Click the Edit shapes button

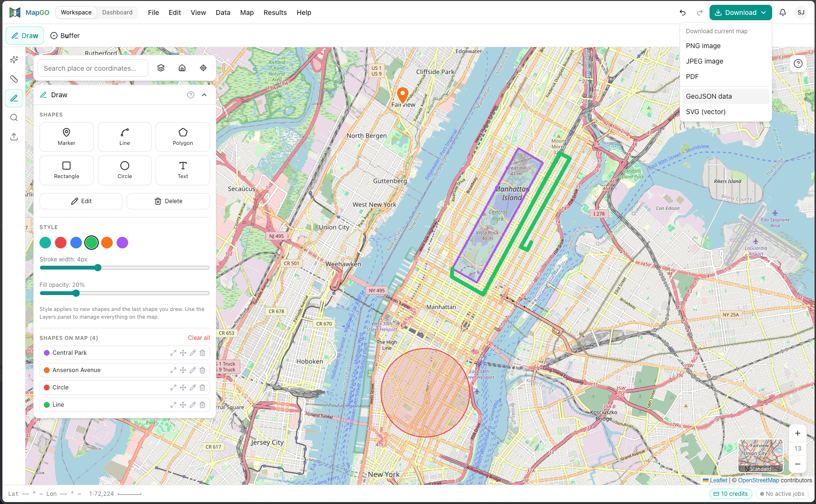(81, 201)
